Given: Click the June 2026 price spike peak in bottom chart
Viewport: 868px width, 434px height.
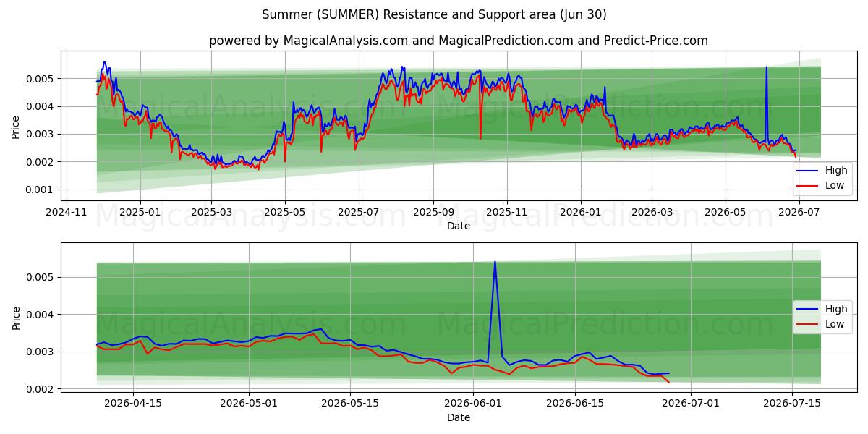Looking at the screenshot, I should coord(495,262).
